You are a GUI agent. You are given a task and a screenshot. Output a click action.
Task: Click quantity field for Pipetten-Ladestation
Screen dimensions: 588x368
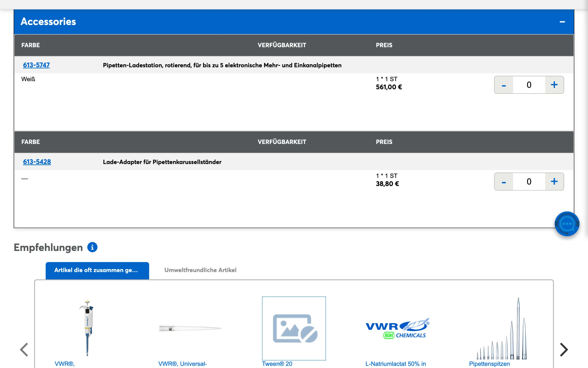(x=529, y=85)
